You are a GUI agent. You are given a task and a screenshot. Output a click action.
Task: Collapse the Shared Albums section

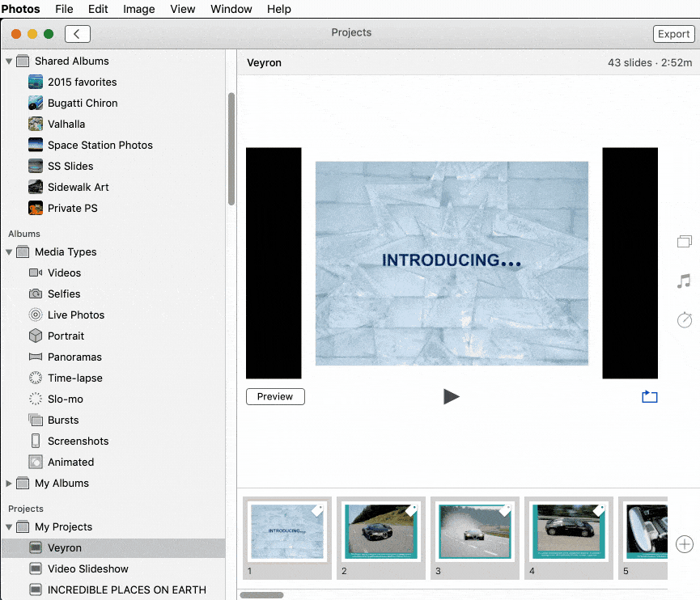coord(10,61)
